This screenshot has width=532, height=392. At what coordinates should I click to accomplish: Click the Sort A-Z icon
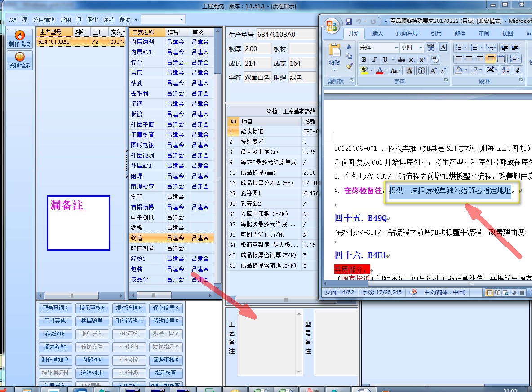505,70
